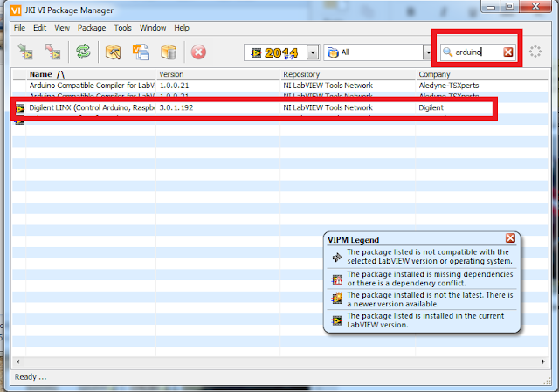Click the installed-status icon beside Digilent LINX
The image size is (559, 392).
point(20,108)
